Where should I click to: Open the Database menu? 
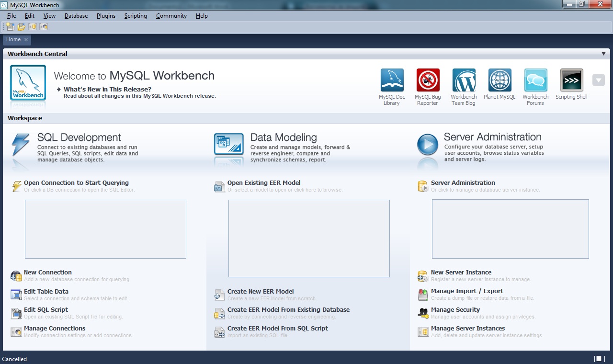(76, 16)
